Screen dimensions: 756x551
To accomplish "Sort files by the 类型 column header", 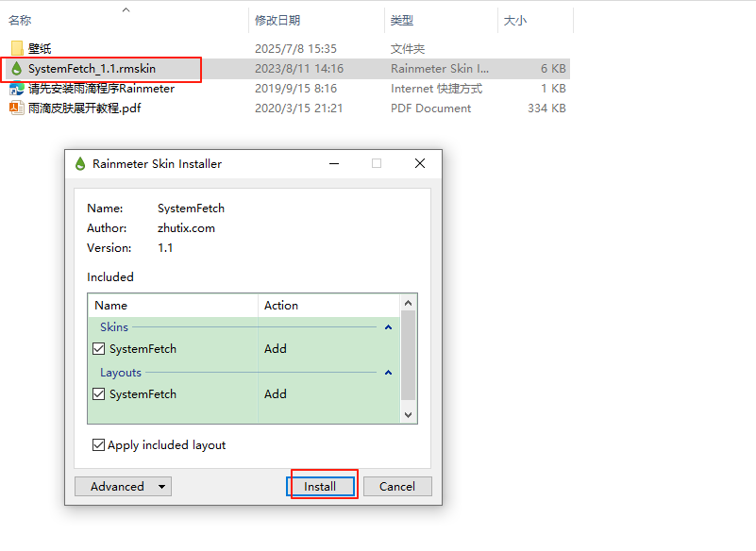I will pyautogui.click(x=401, y=20).
